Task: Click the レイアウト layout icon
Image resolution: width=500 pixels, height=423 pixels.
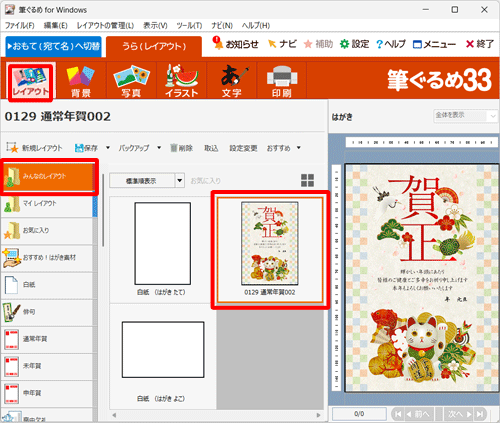Action: click(x=30, y=82)
